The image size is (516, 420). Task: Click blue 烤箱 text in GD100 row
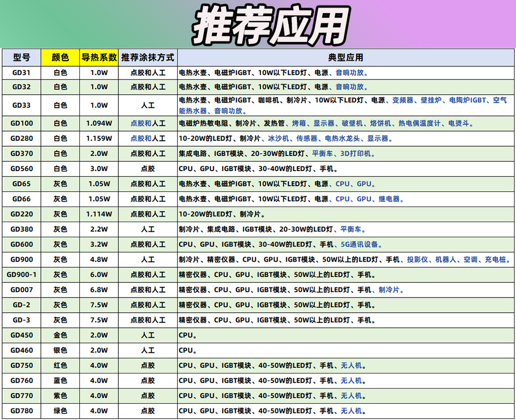click(x=299, y=123)
